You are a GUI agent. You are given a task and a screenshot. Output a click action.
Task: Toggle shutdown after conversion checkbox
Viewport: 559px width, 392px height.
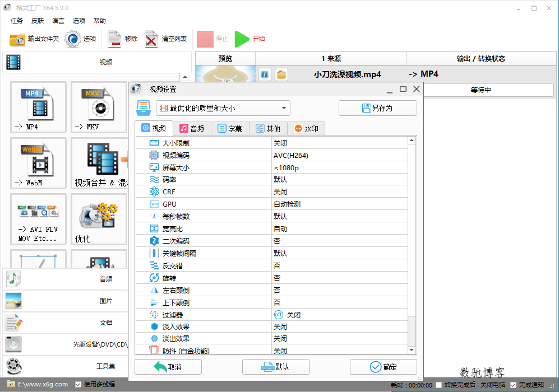coord(439,385)
